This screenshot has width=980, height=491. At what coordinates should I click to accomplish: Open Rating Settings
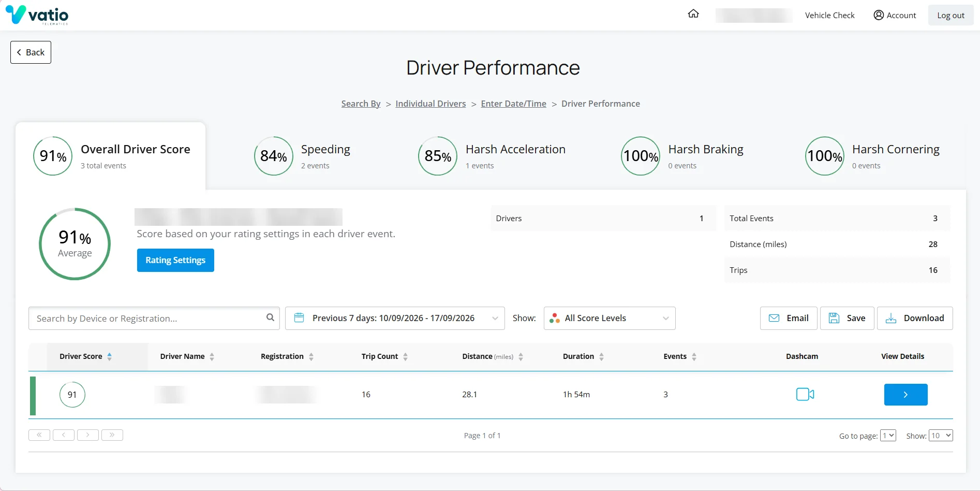pos(175,260)
